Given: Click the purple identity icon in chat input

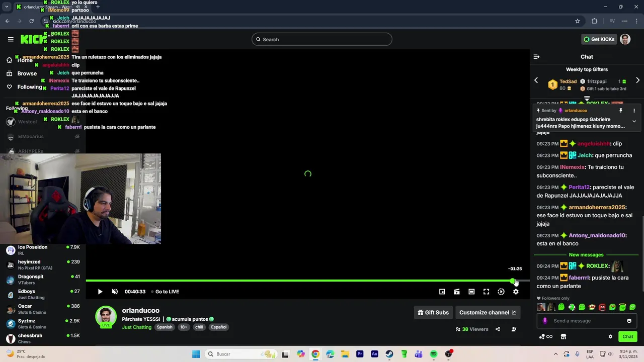Looking at the screenshot, I should tap(545, 321).
